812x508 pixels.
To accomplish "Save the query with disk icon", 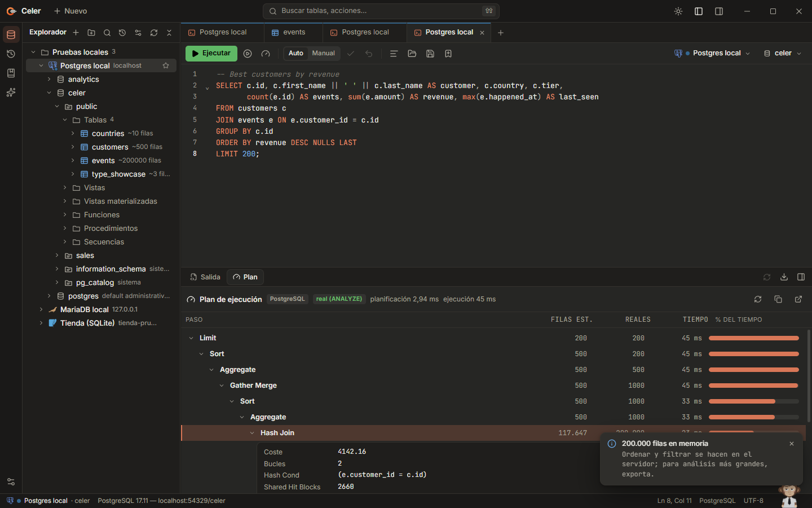I will 430,54.
